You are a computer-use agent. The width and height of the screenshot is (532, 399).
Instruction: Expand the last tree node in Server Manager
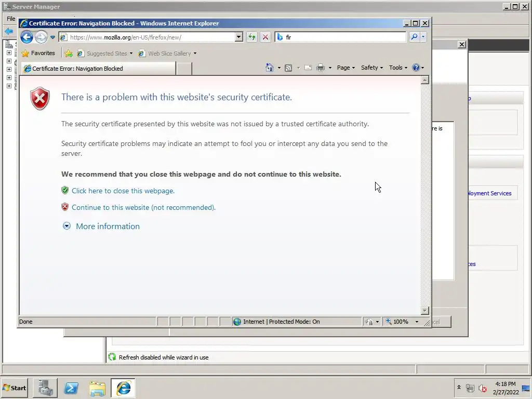(9, 86)
